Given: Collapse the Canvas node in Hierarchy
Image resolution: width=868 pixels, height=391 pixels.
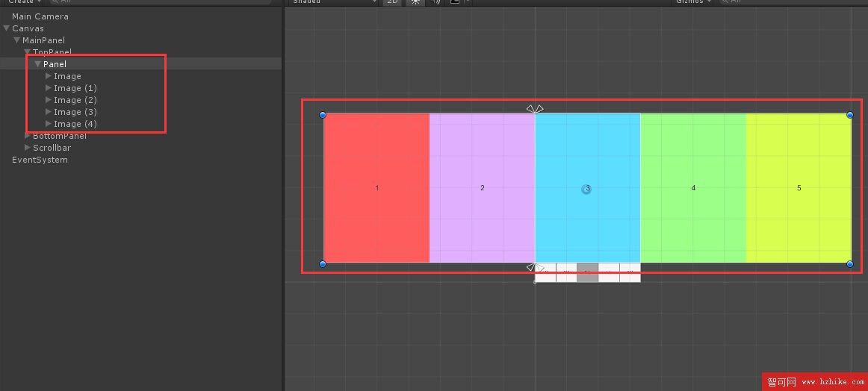Looking at the screenshot, I should click(x=7, y=28).
